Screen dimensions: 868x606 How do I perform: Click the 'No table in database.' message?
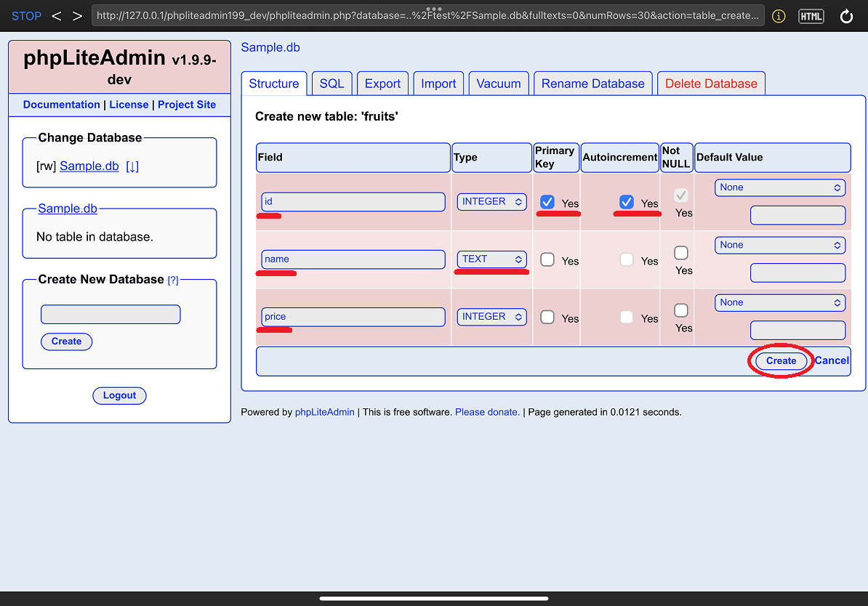click(x=95, y=237)
